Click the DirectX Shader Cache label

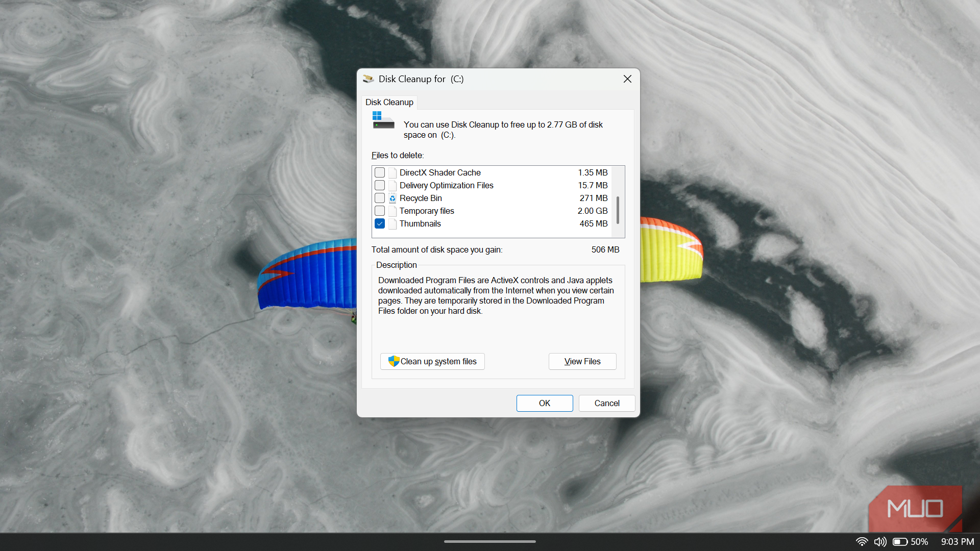point(440,172)
